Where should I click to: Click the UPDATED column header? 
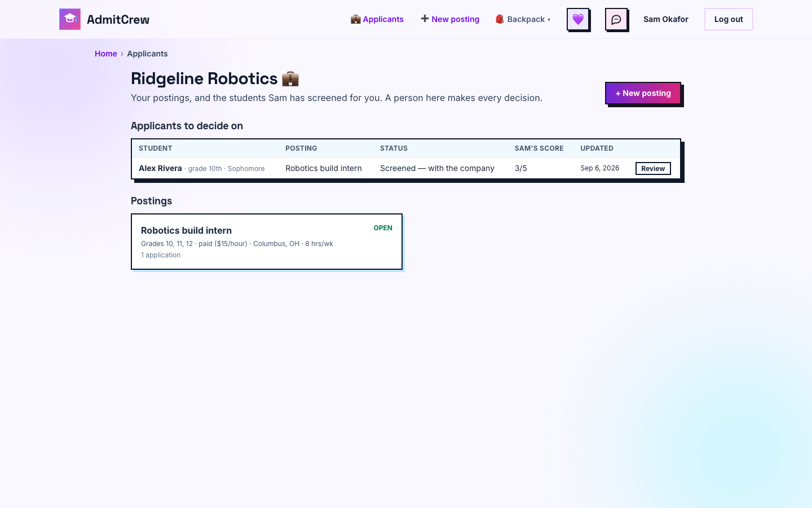tap(597, 148)
